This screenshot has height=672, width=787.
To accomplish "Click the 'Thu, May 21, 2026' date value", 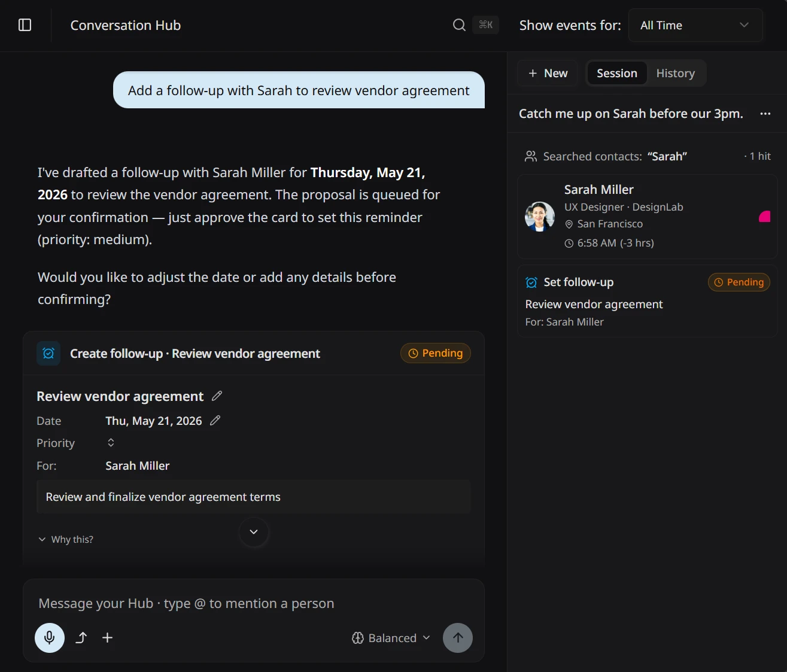I will (x=154, y=421).
